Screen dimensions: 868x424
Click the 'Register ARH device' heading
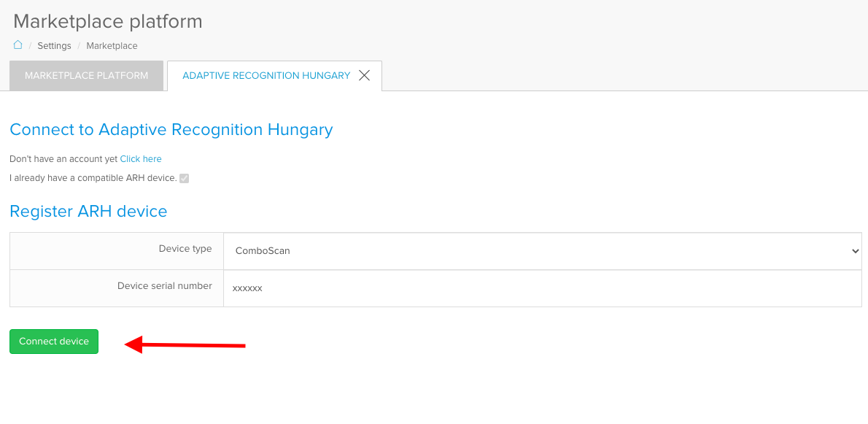pyautogui.click(x=88, y=212)
